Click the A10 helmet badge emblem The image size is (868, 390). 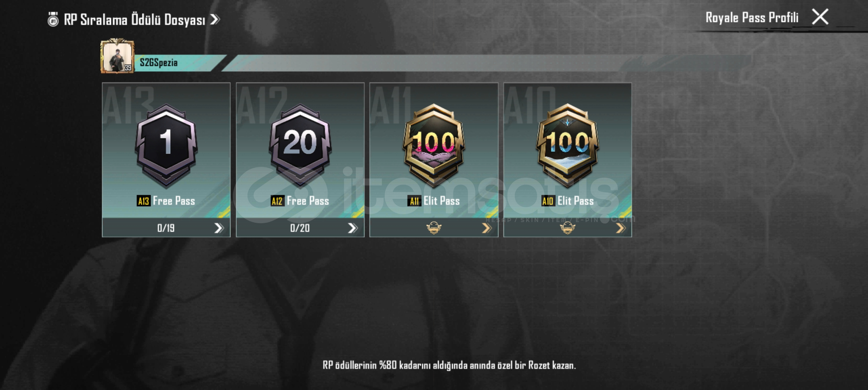(568, 228)
